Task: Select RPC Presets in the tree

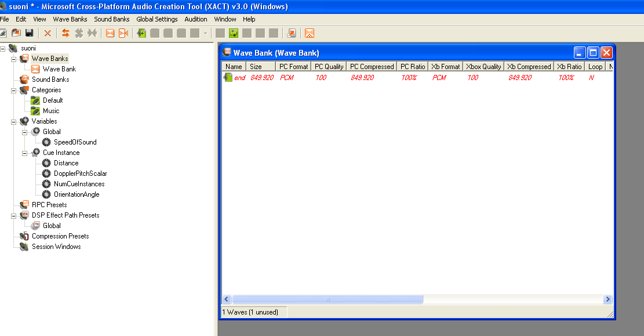Action: point(49,205)
